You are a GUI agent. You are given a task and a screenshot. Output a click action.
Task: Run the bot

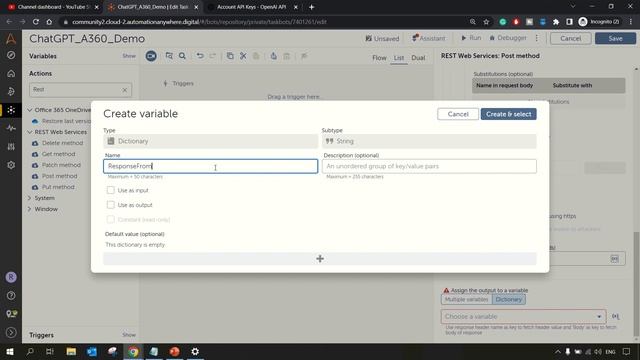pos(471,38)
